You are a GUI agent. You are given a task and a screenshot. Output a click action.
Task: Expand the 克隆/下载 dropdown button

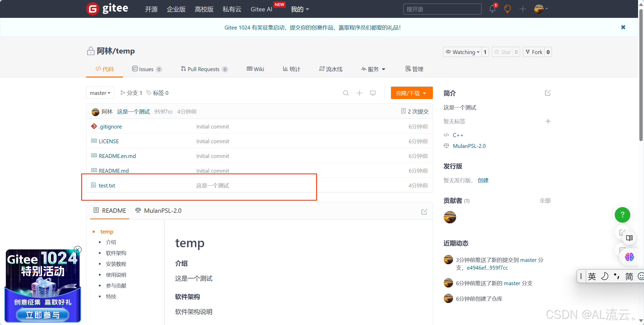point(411,93)
